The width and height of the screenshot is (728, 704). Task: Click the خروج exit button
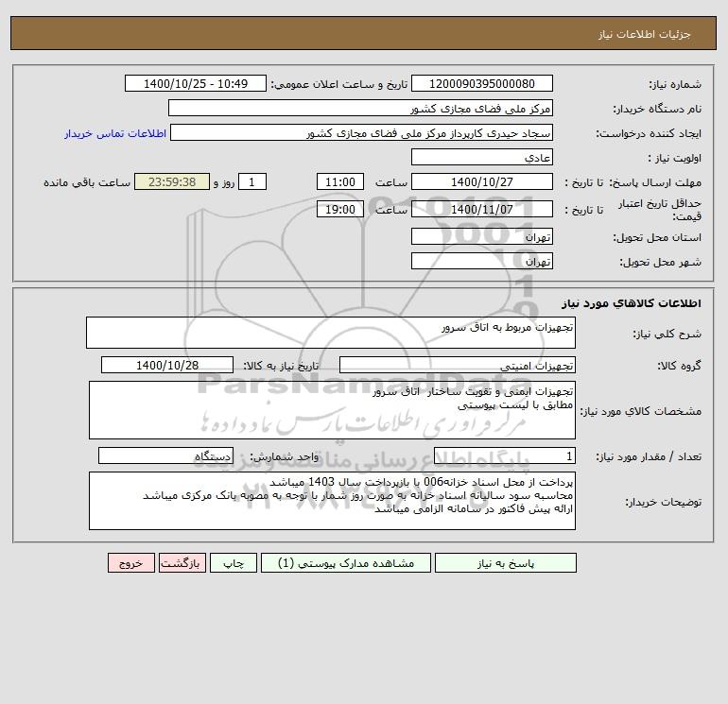click(130, 562)
